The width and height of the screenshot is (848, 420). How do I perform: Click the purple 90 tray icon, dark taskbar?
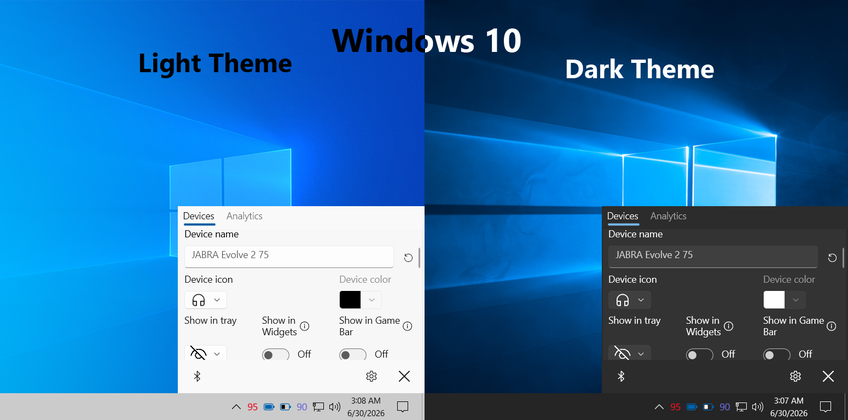pos(725,407)
